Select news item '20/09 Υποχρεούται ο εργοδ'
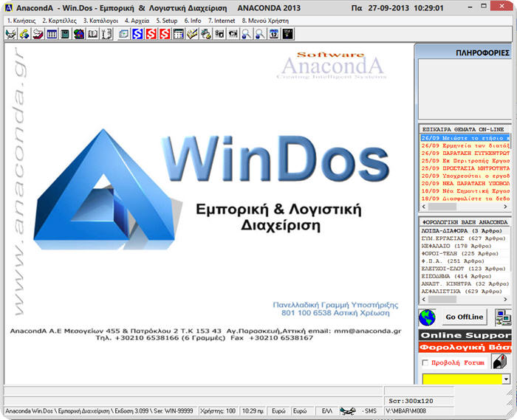The image size is (517, 420). click(465, 176)
